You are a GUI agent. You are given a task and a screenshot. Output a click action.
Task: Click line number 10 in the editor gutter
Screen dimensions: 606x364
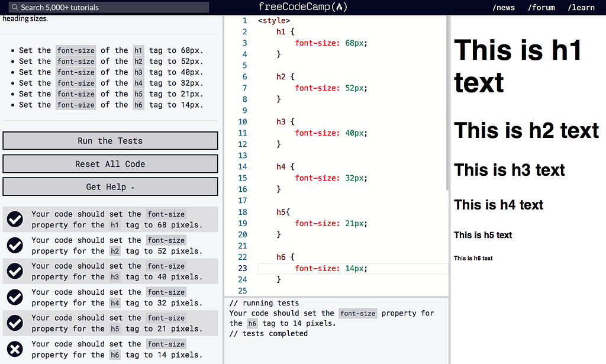click(243, 121)
